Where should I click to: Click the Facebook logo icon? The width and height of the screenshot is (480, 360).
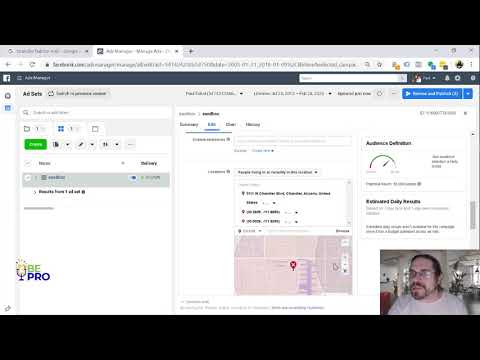coord(7,78)
